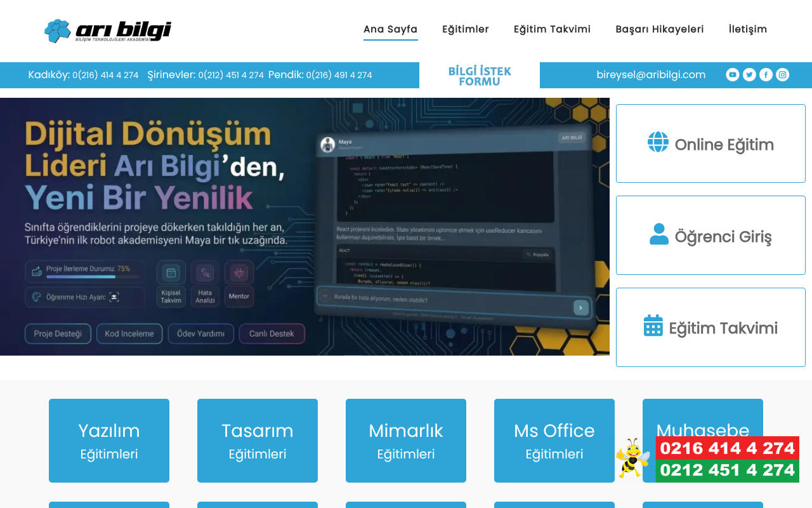The image size is (812, 508).
Task: Click the calendar icon beside Eğitim Takvimi card
Action: click(653, 325)
